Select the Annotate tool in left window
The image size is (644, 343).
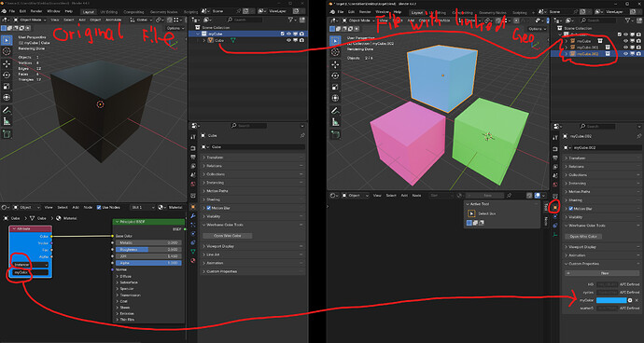pyautogui.click(x=7, y=110)
